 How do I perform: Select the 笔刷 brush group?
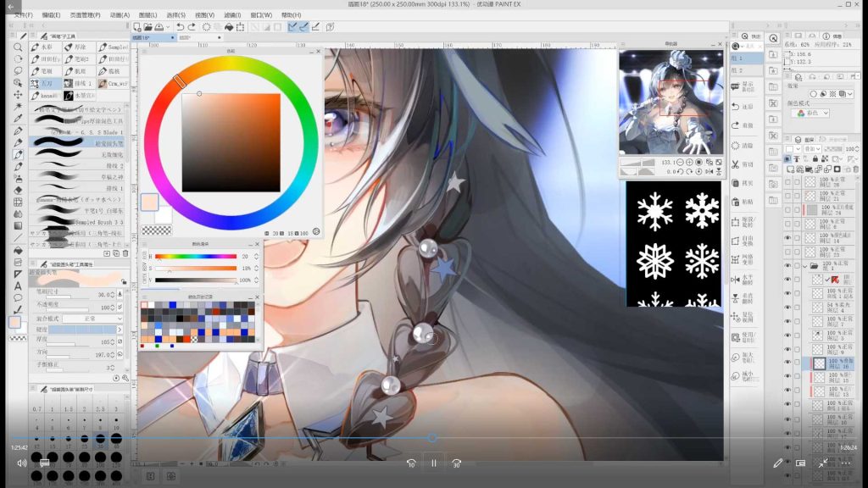(46, 71)
